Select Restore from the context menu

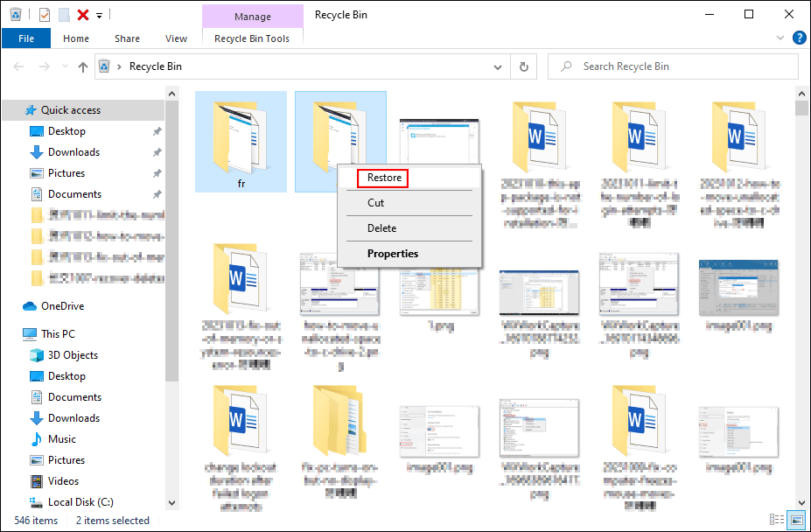(x=382, y=178)
